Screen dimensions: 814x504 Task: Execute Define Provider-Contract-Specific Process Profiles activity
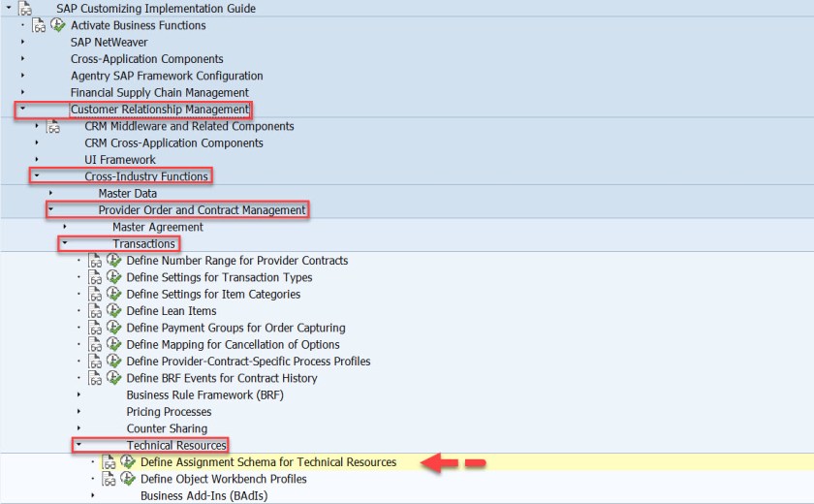click(x=113, y=361)
